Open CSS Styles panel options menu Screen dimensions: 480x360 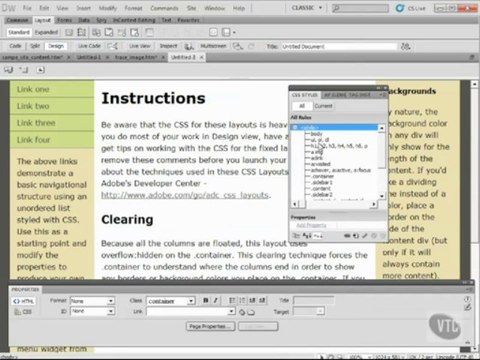pyautogui.click(x=382, y=95)
